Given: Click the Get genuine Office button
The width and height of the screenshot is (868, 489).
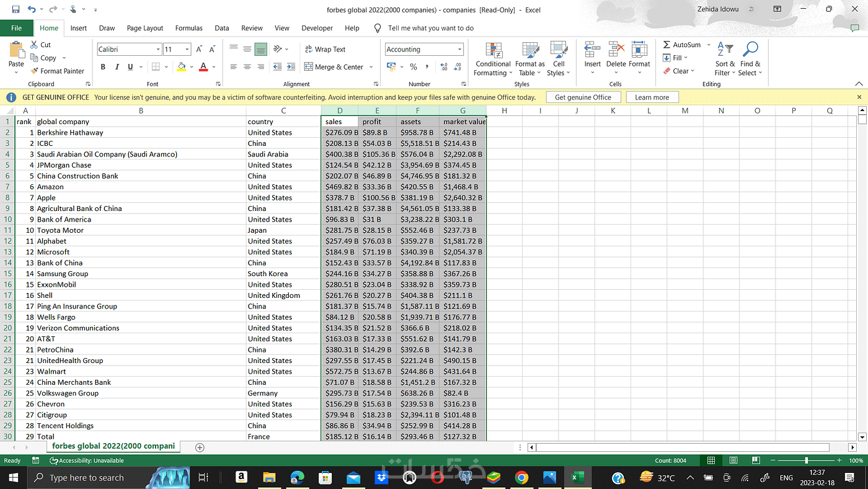Looking at the screenshot, I should point(583,97).
